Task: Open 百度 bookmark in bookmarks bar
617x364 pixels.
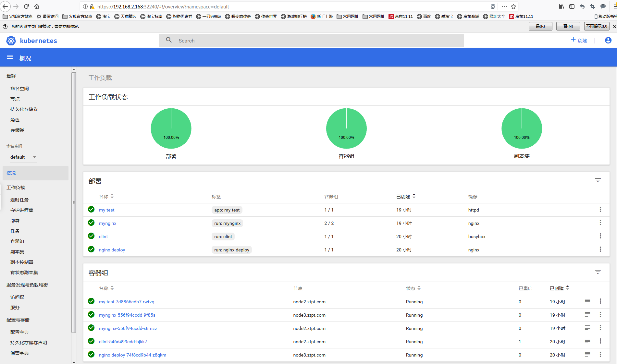Action: [x=424, y=17]
